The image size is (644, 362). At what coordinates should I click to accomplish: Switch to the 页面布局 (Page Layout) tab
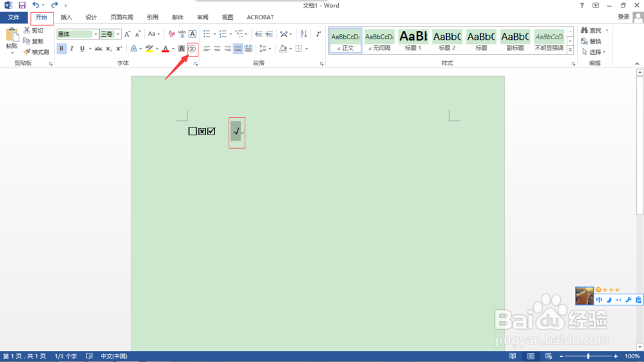coord(122,17)
